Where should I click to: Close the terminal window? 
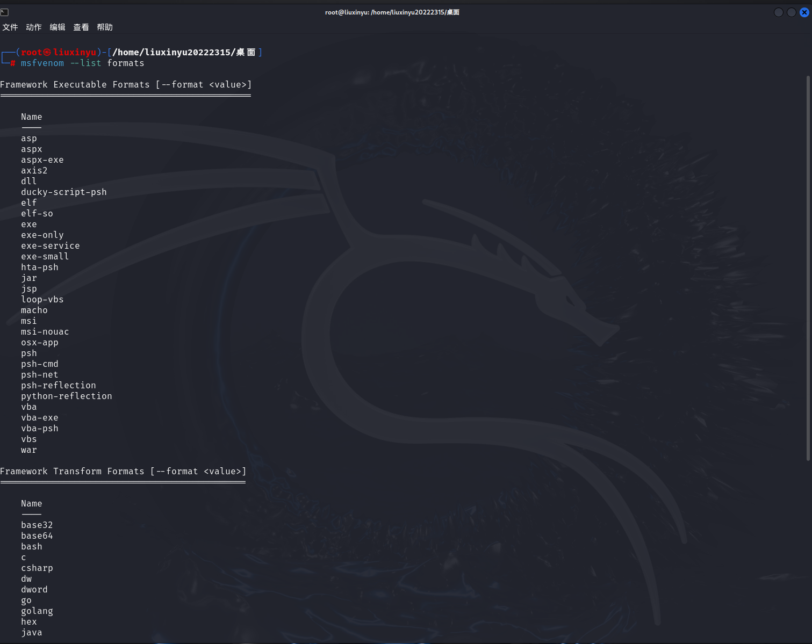804,12
